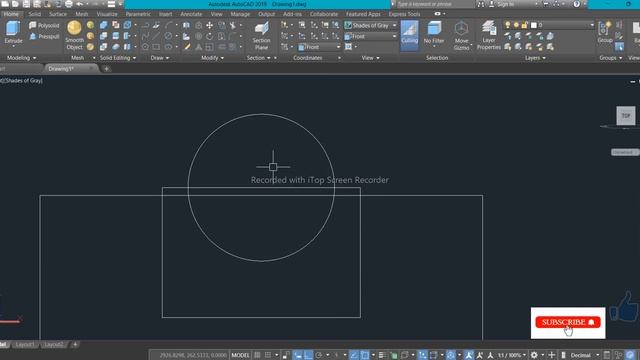
Task: Click the coordinates readout in status bar
Action: (193, 355)
